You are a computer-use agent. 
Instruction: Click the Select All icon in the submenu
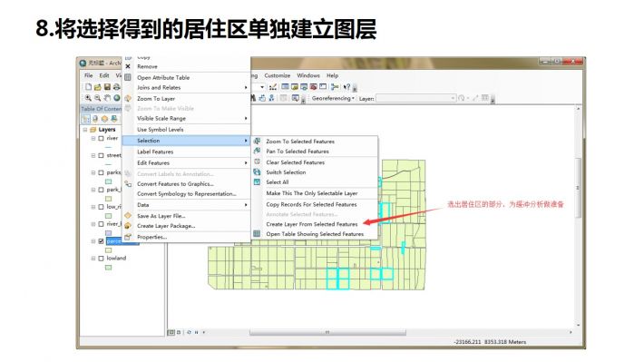[x=257, y=182]
